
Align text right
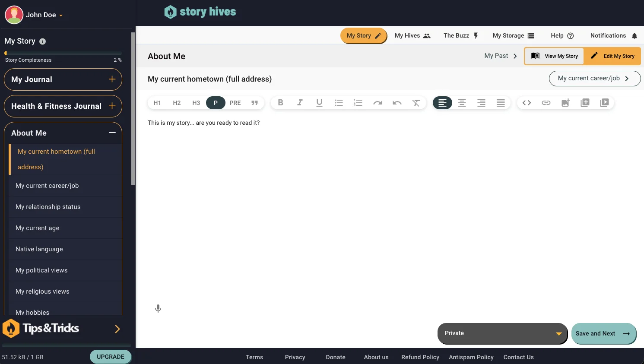click(x=481, y=103)
